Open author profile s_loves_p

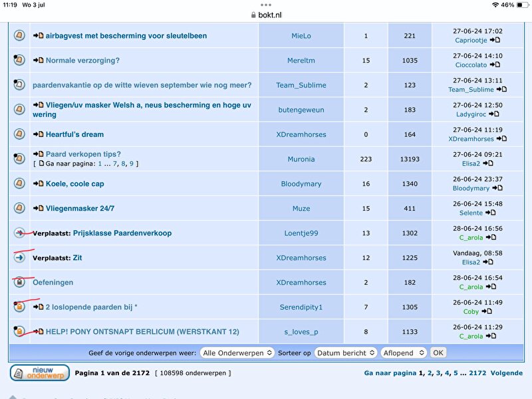tap(301, 332)
